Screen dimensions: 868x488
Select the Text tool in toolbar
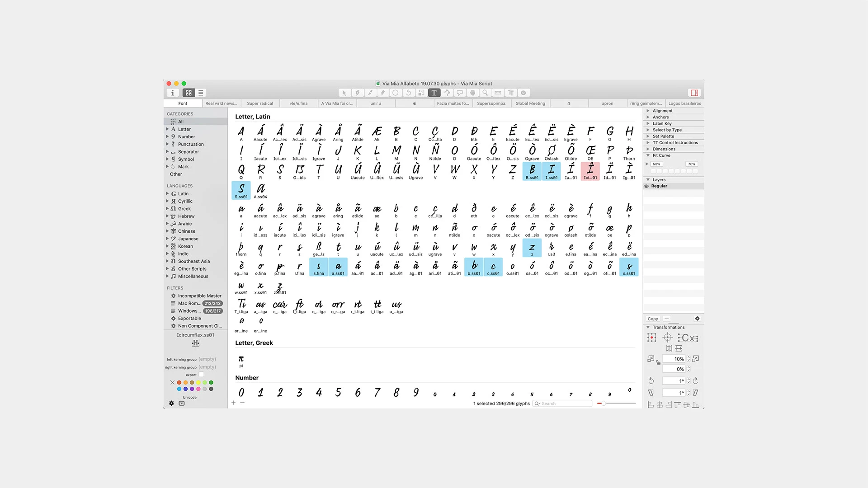click(x=434, y=93)
